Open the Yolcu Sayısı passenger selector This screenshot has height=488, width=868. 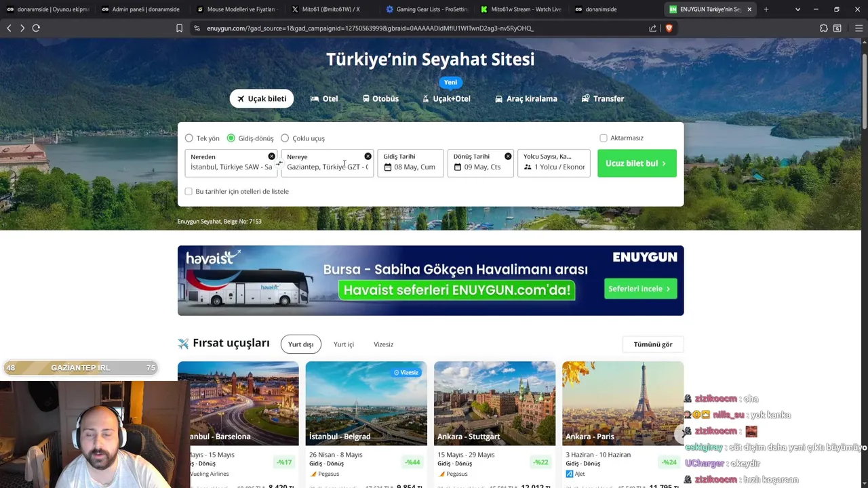(x=554, y=163)
